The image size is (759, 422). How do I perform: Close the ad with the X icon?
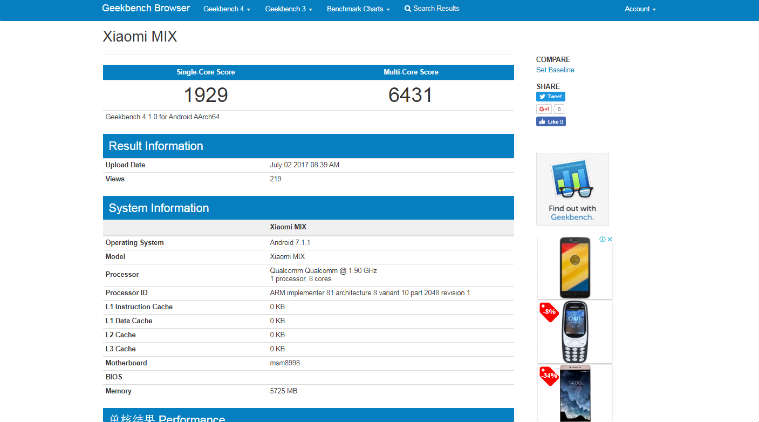[x=610, y=239]
